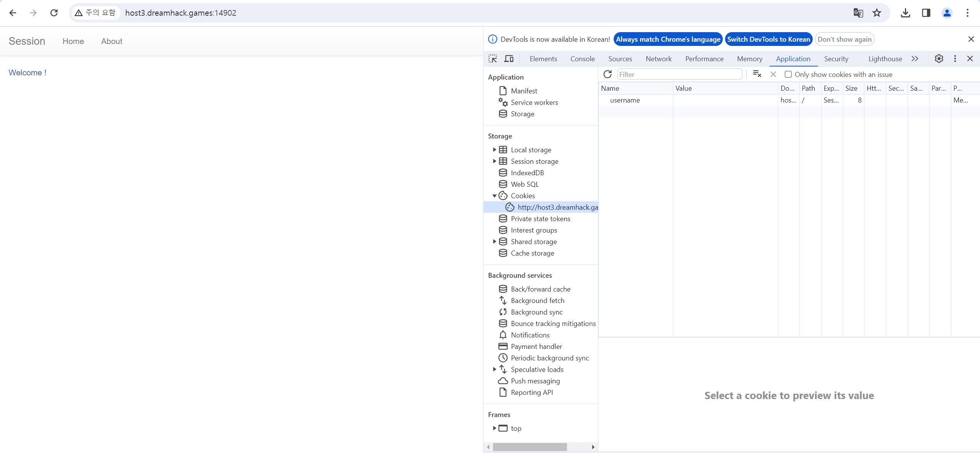980x453 pixels.
Task: Click the cookie Filter input field
Action: 679,74
